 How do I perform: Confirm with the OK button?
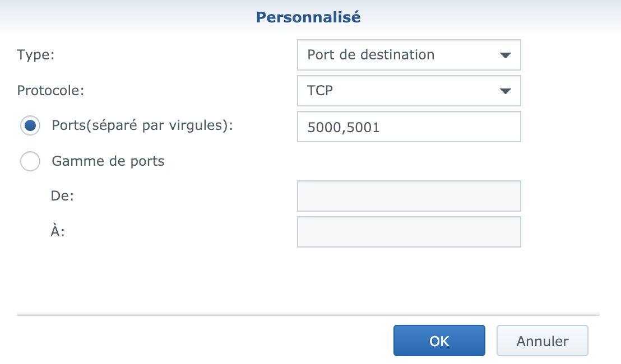[439, 340]
